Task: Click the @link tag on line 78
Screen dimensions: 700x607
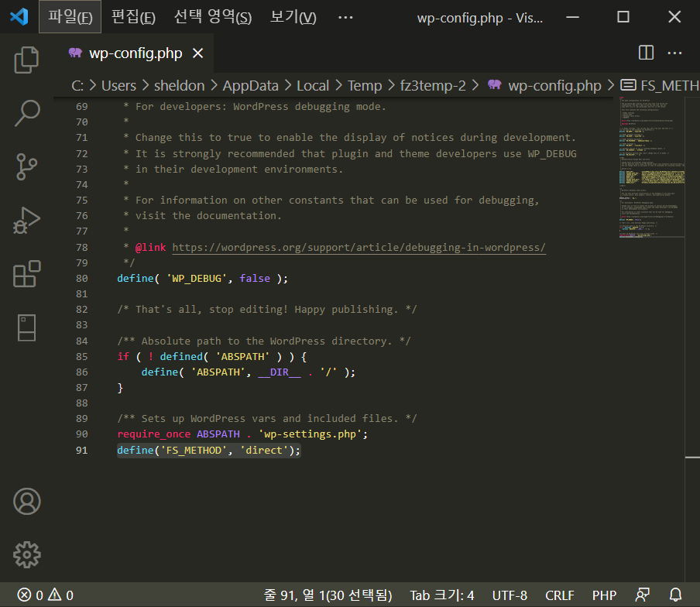Action: pyautogui.click(x=150, y=247)
